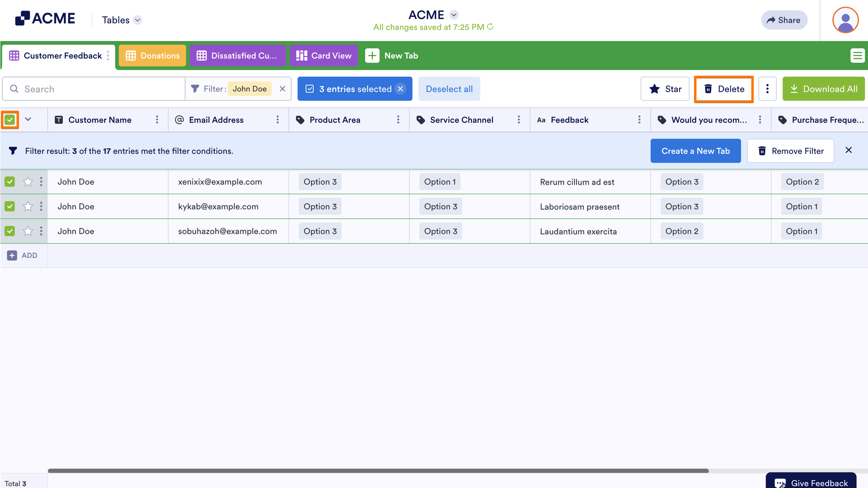Screen dimensions: 868x488
Task: Click the Remove Filter button
Action: [790, 151]
